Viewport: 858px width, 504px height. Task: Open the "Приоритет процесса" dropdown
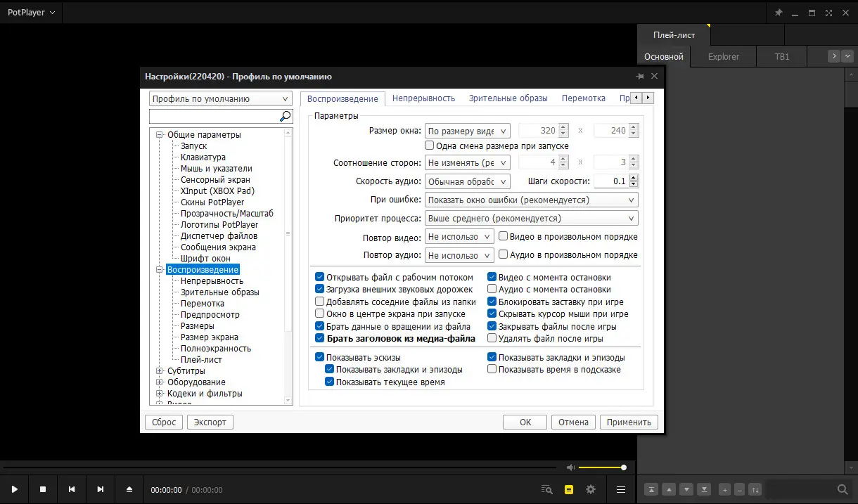tap(531, 219)
